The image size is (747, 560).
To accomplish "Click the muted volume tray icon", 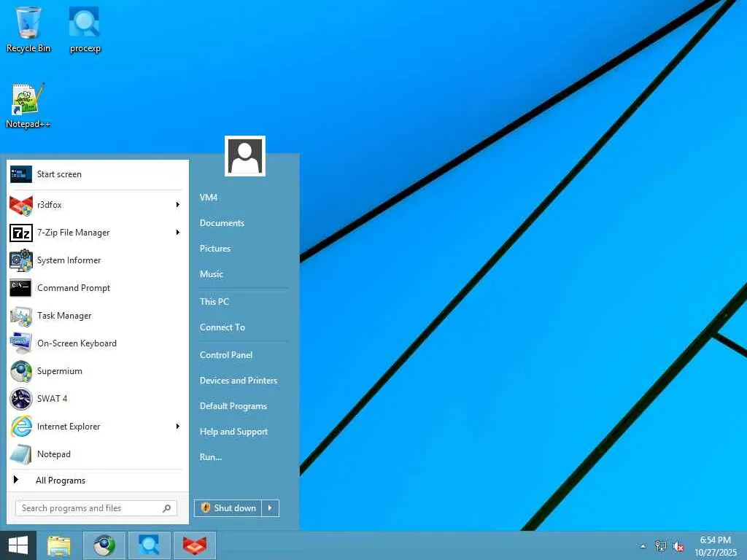I will [x=678, y=546].
